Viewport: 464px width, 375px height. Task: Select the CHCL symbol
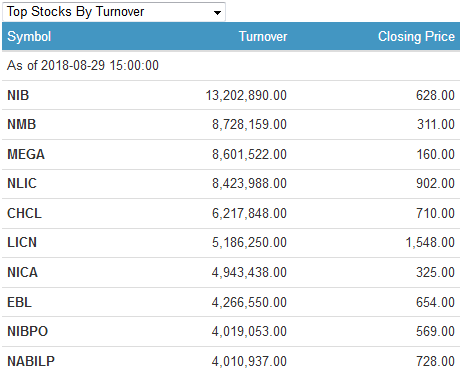coord(25,213)
